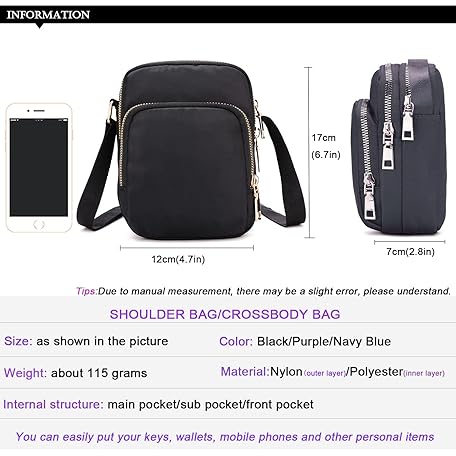The height and width of the screenshot is (456, 456).
Task: Select the front-view black crossbody bag
Action: 191,150
